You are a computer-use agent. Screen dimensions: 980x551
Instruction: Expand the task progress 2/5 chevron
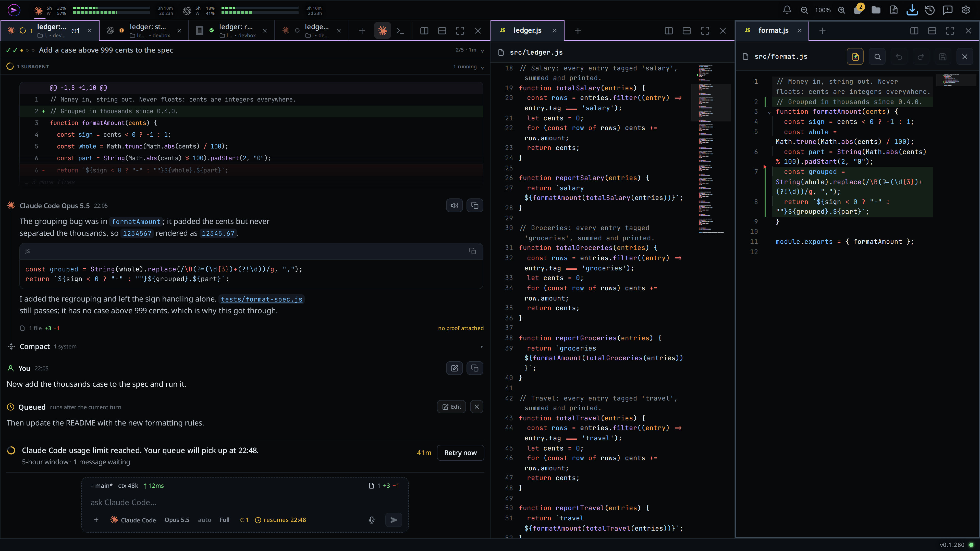[482, 51]
